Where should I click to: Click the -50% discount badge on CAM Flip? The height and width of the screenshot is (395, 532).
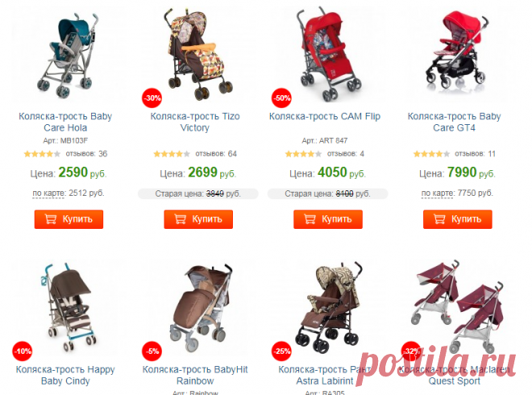pos(281,98)
